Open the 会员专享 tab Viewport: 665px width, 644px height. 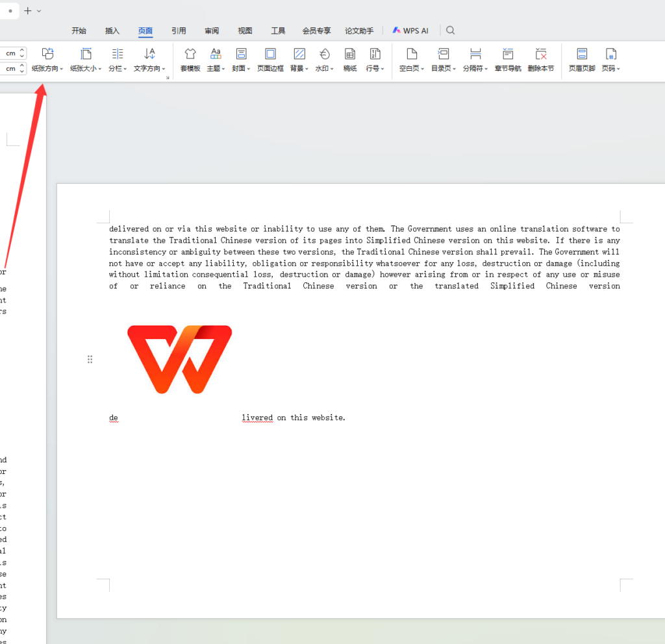click(316, 31)
